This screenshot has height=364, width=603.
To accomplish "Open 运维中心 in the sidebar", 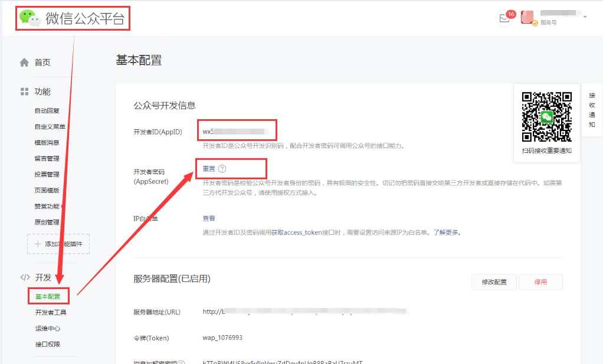I will [x=48, y=328].
